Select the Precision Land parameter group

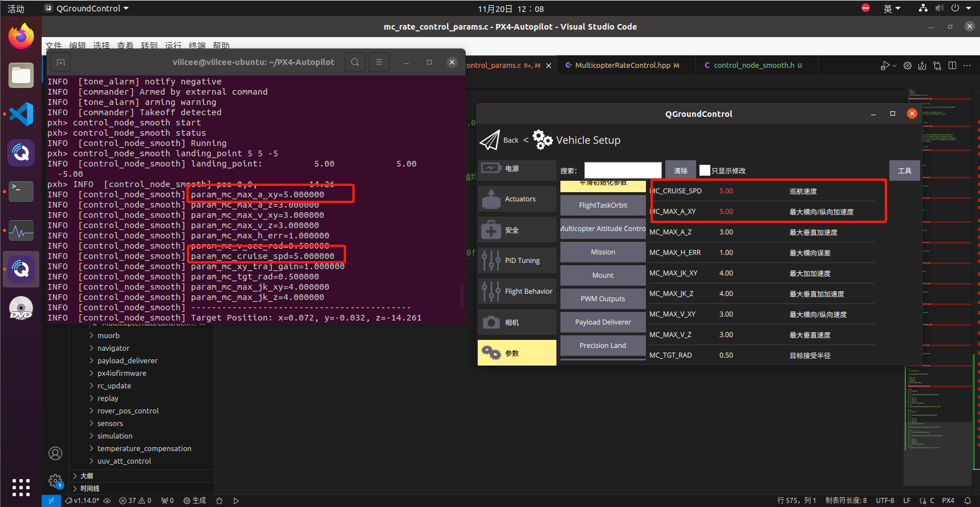(x=603, y=346)
